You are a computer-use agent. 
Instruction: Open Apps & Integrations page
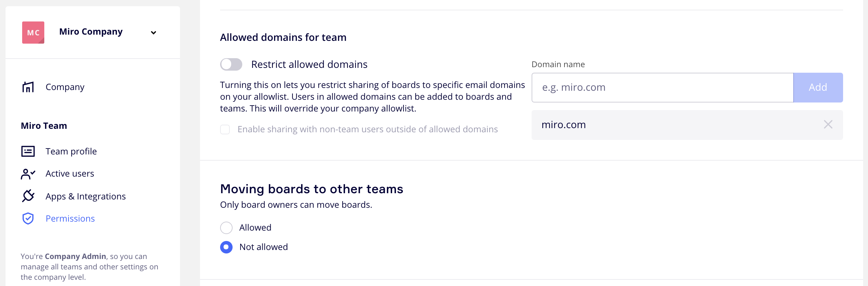(85, 196)
